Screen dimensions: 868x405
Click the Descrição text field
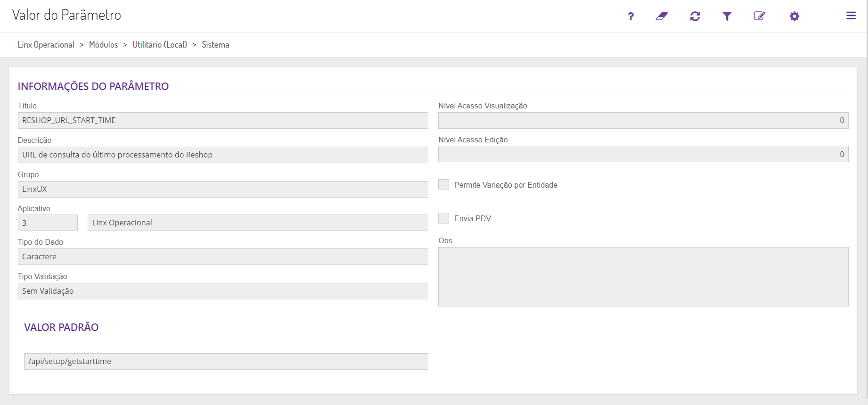(x=223, y=155)
